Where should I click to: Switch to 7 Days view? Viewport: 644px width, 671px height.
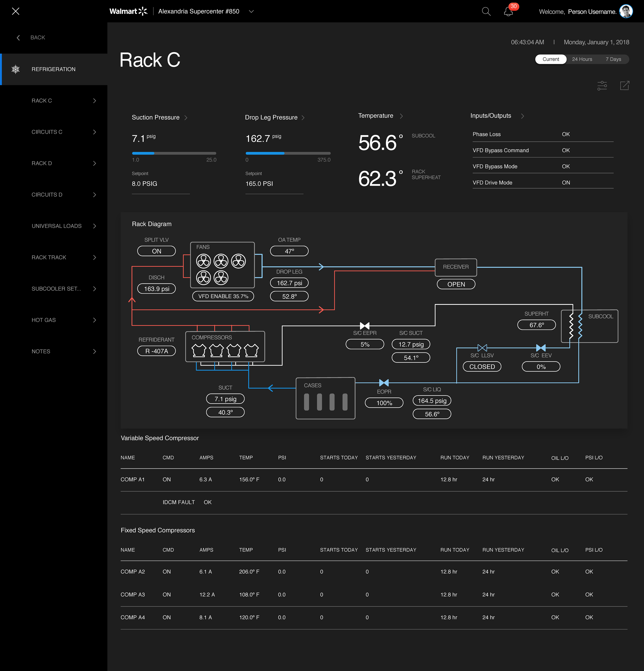(613, 59)
